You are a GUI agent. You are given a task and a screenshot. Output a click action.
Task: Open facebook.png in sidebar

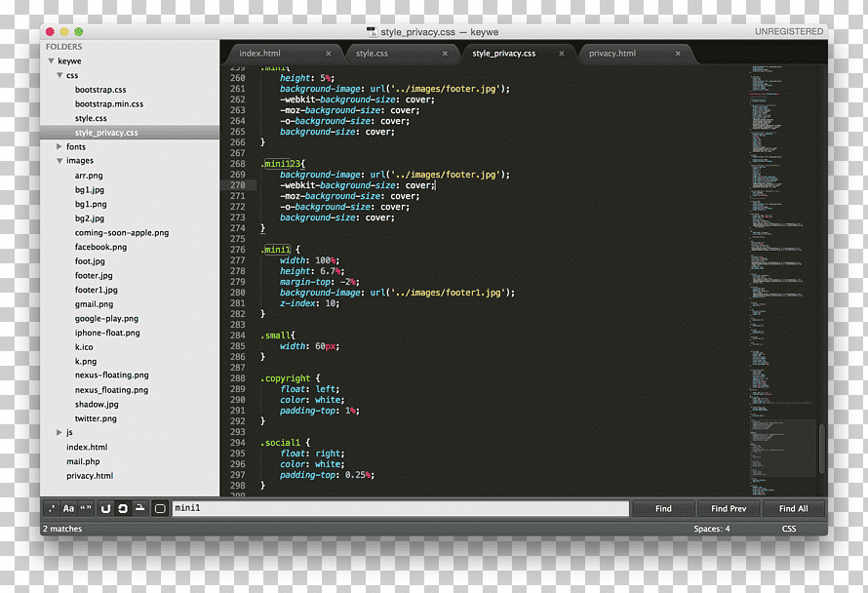click(100, 247)
